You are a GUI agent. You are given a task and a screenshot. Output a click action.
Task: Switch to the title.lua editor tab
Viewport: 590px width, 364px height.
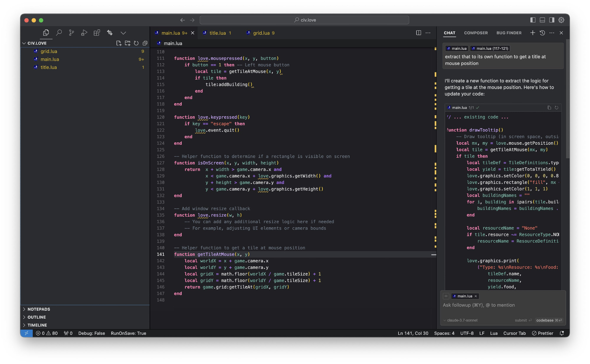218,33
